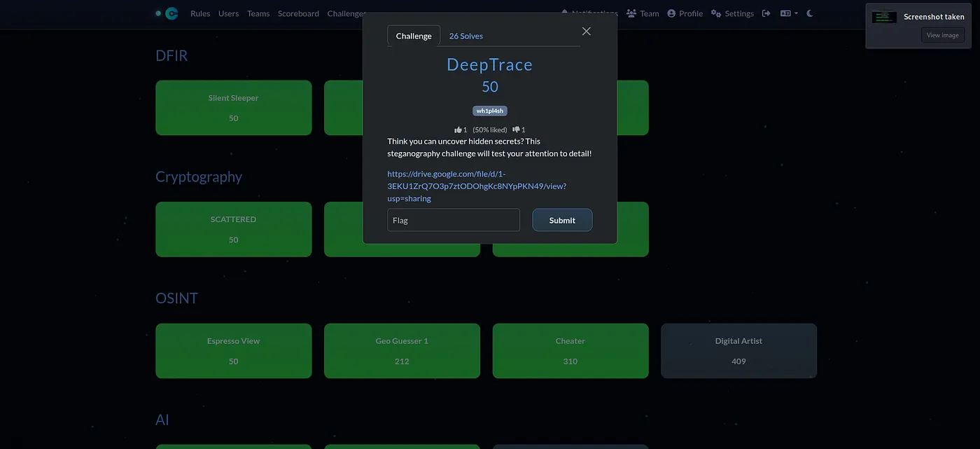Open the Rules page
The width and height of the screenshot is (980, 449).
coord(200,13)
